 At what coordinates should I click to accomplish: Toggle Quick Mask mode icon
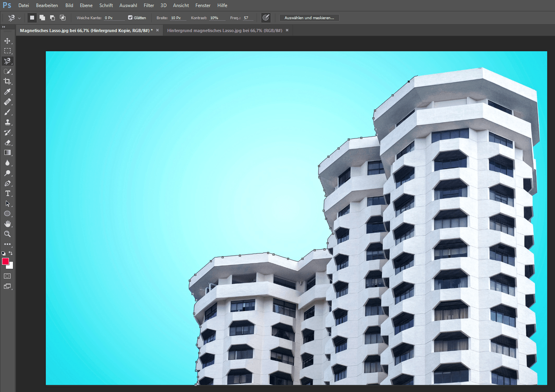(x=7, y=276)
